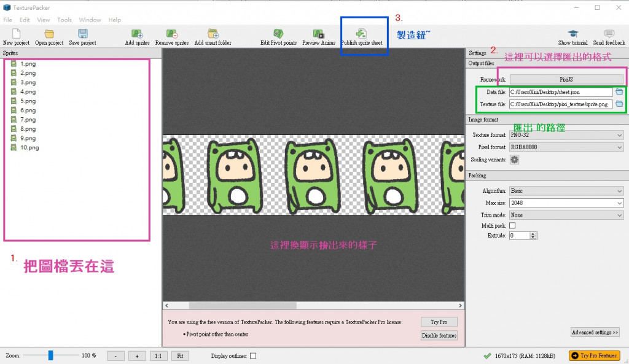
Task: Browse for Data file location
Action: point(619,92)
